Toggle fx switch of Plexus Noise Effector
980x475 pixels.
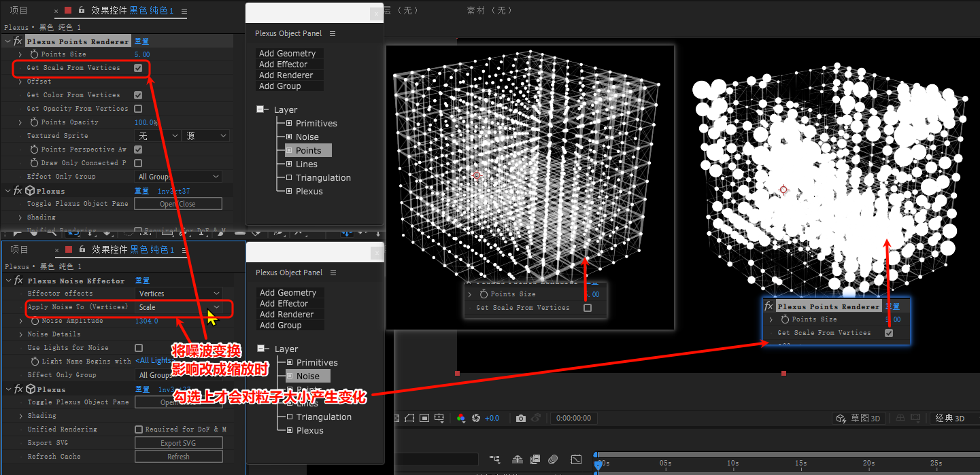[19, 281]
